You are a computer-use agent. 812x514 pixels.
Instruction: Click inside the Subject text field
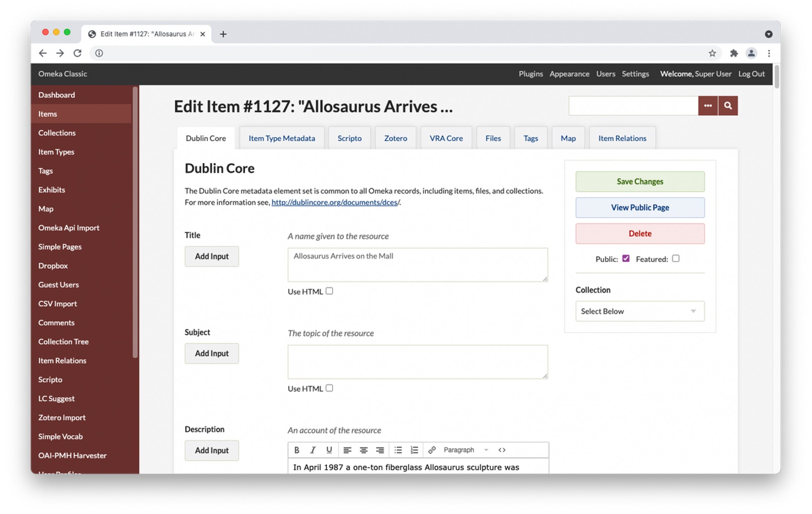click(417, 362)
